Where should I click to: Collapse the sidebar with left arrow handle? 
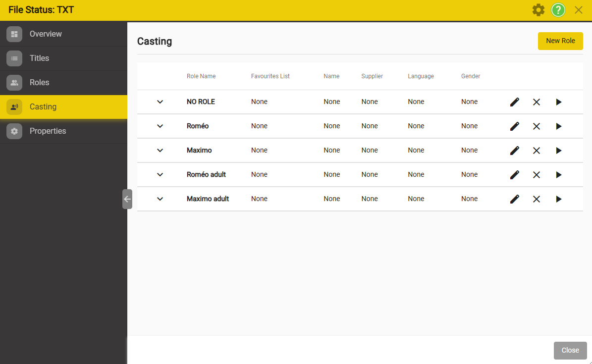point(127,199)
